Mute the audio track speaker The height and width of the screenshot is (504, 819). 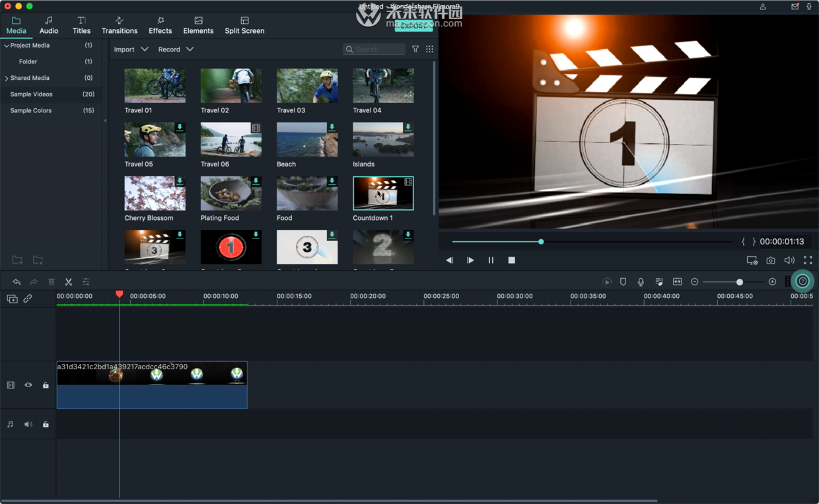point(28,424)
